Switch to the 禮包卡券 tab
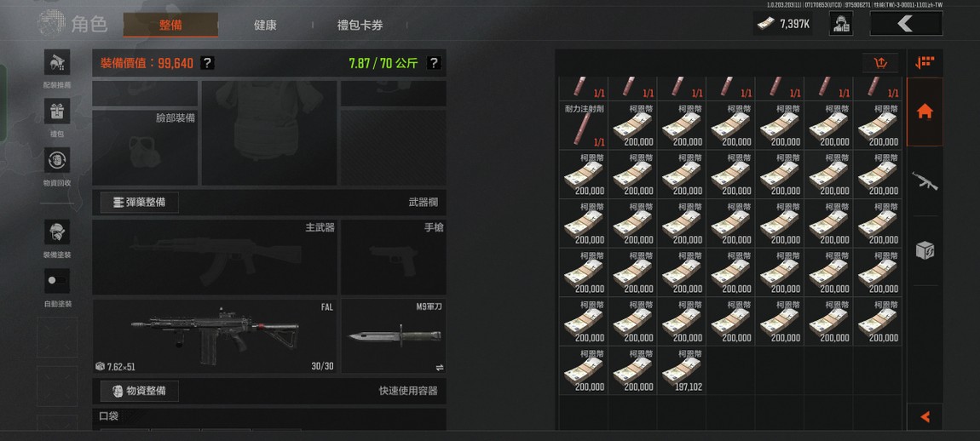 pos(360,26)
